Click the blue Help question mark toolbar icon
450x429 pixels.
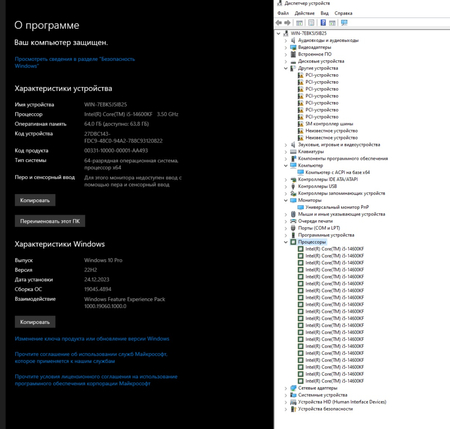pos(323,23)
